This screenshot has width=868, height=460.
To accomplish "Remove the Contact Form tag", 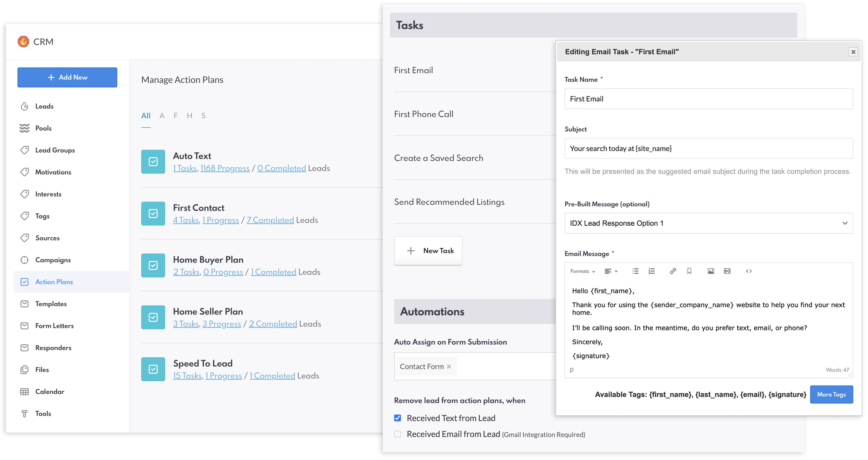I will pyautogui.click(x=449, y=366).
